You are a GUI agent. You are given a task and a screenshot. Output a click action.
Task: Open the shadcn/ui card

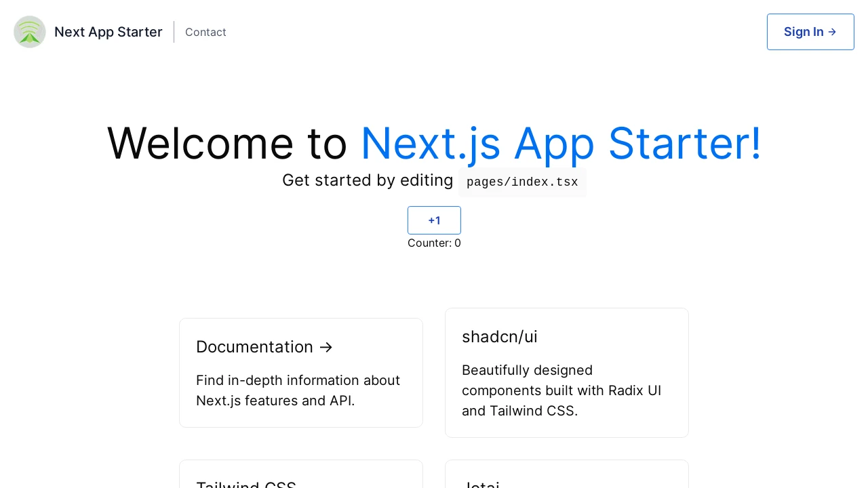(567, 373)
